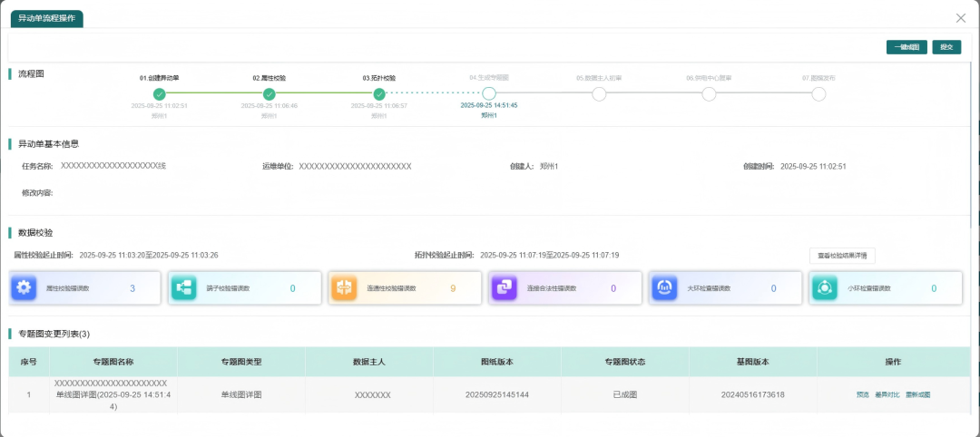Click the teal 小环检查错误数 icon
This screenshot has width=980, height=437.
[x=825, y=288]
